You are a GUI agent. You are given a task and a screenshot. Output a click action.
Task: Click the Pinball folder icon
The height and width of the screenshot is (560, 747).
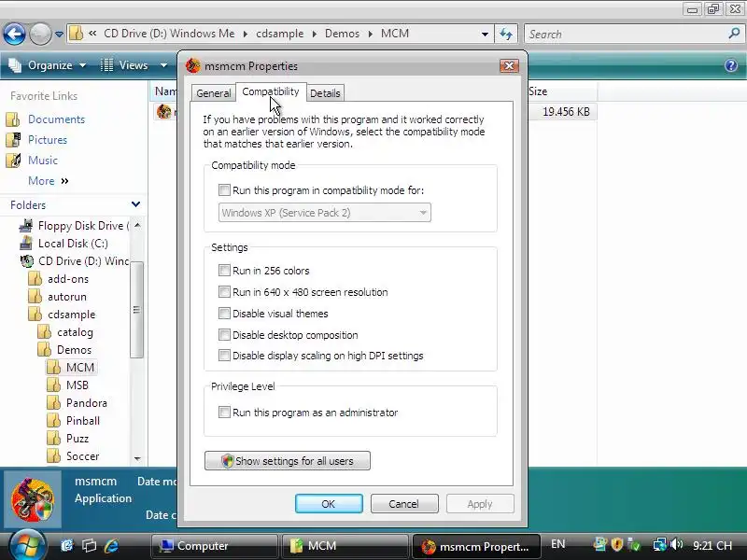tap(54, 421)
